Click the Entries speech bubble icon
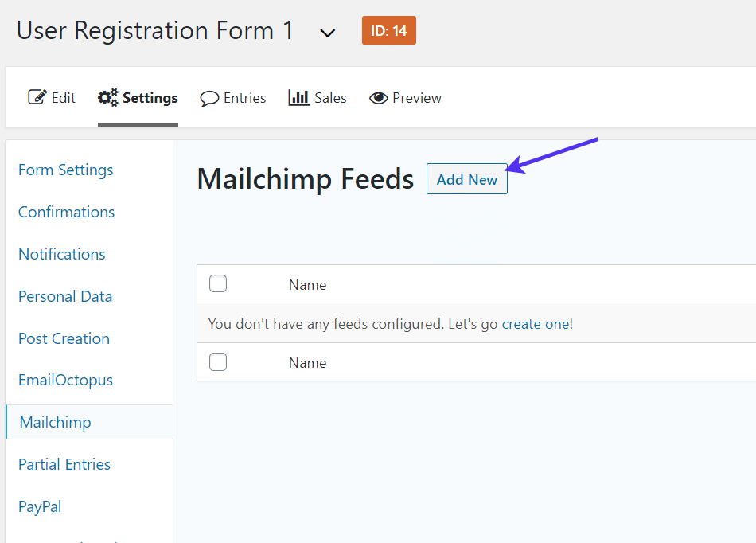 coord(209,99)
